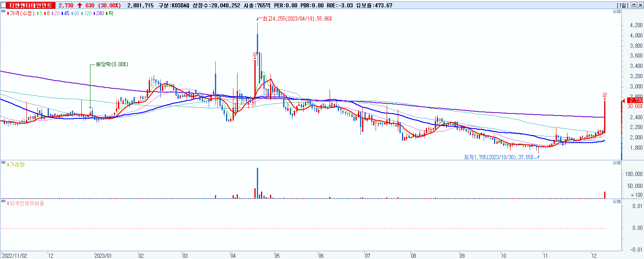Click the red up-arrow beside 630
Image resolution: width=644 pixels, height=259 pixels.
tap(79, 5)
